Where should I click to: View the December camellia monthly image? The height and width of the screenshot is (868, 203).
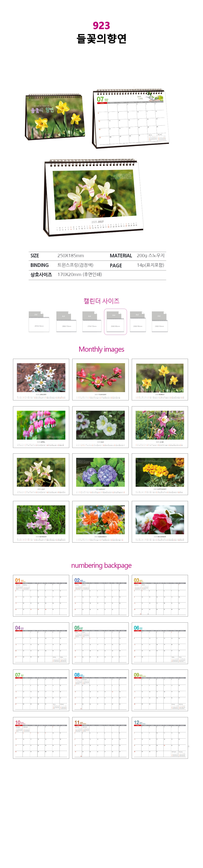click(160, 522)
